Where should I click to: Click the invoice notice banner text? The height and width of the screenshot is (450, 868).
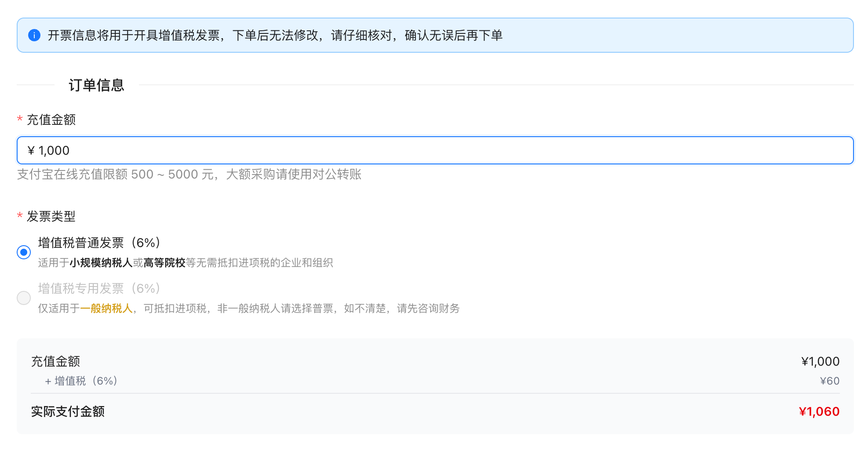point(275,35)
